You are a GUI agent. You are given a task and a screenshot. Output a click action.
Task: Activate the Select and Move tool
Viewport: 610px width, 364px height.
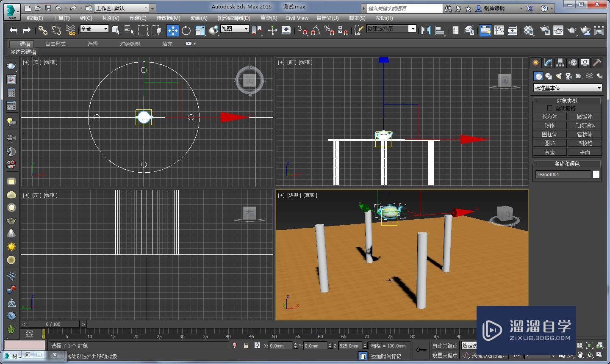[x=172, y=30]
